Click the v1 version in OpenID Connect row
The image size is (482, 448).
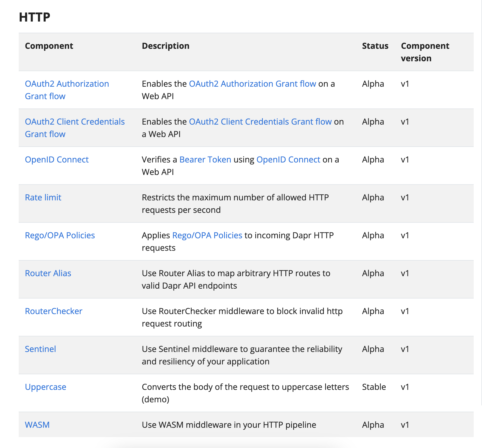point(405,159)
